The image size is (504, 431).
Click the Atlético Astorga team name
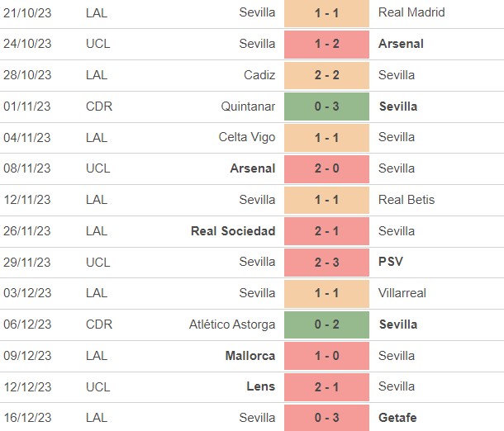pyautogui.click(x=232, y=324)
